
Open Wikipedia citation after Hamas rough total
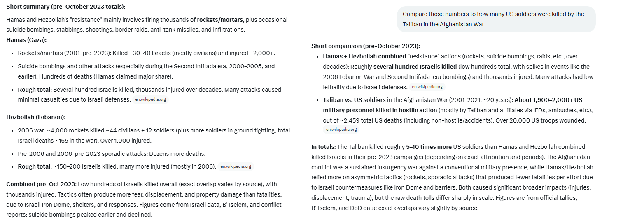coord(151,99)
